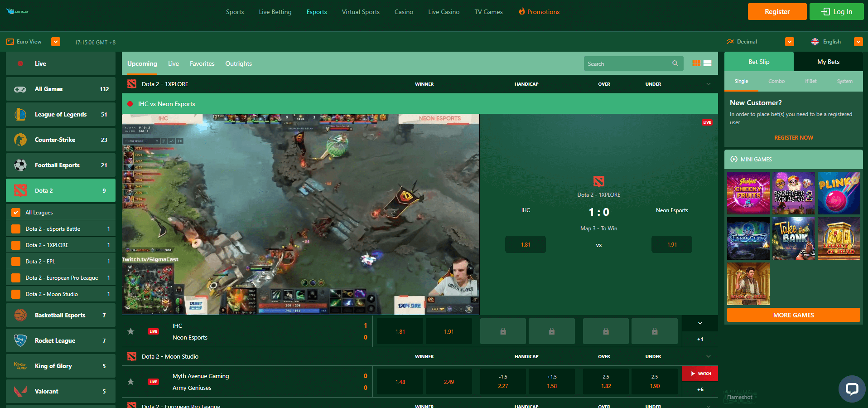Choose the King of Glory icon

click(20, 366)
